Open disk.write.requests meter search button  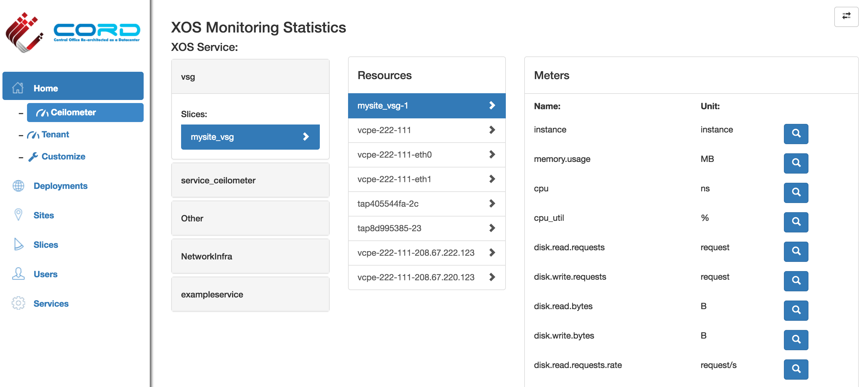[x=796, y=281]
